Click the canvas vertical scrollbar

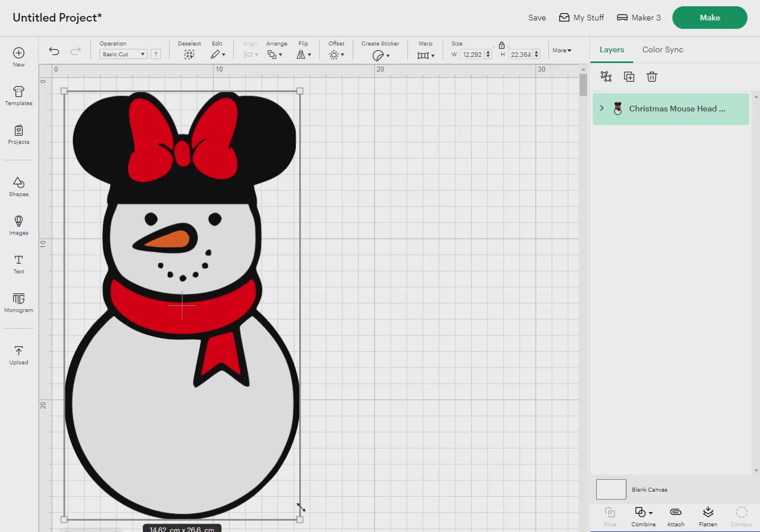pyautogui.click(x=583, y=84)
